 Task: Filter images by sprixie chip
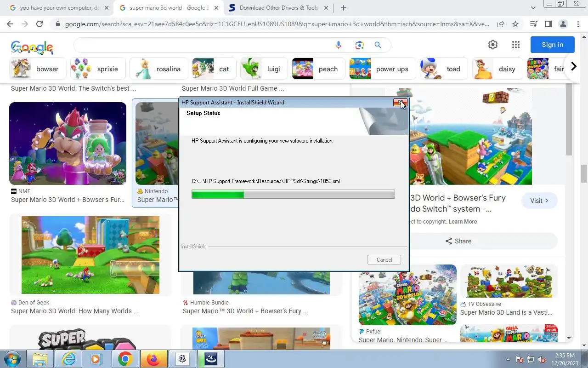point(97,69)
